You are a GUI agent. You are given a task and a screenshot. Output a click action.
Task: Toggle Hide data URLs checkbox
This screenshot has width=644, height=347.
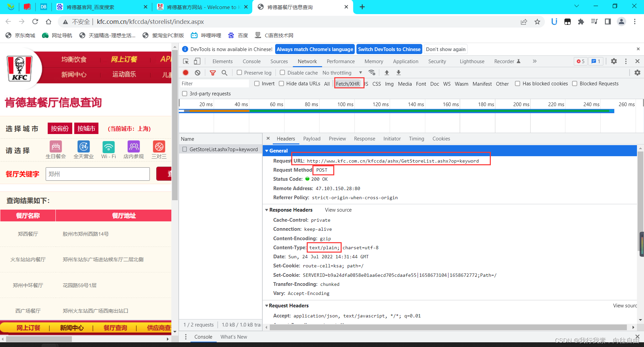click(x=282, y=84)
